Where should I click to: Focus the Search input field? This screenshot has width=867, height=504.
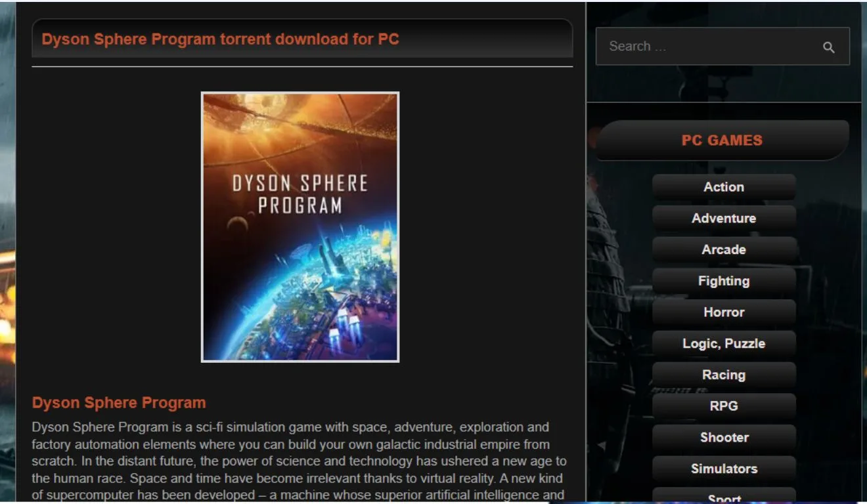(722, 47)
